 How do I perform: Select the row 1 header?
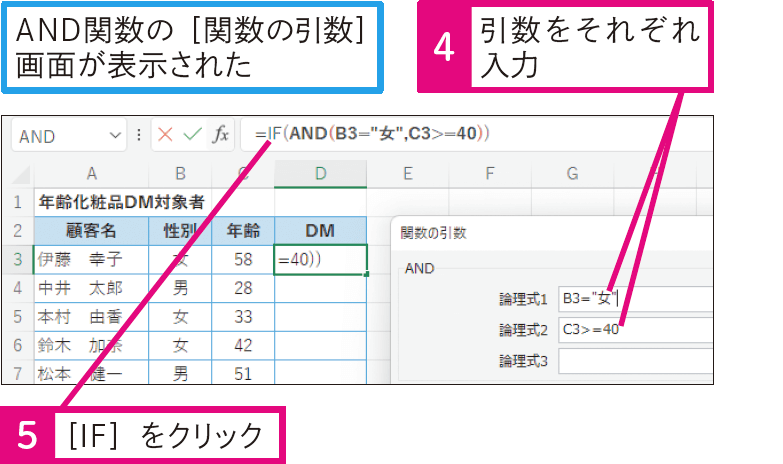[x=18, y=202]
